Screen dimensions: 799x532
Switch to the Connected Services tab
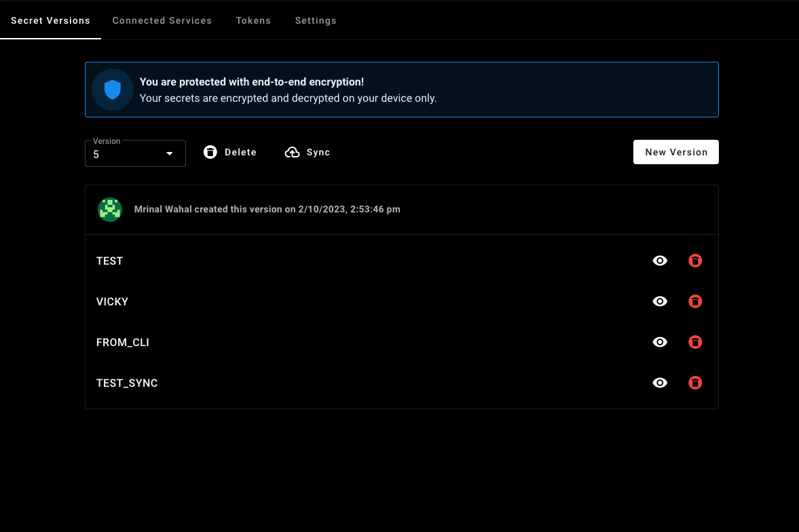162,20
